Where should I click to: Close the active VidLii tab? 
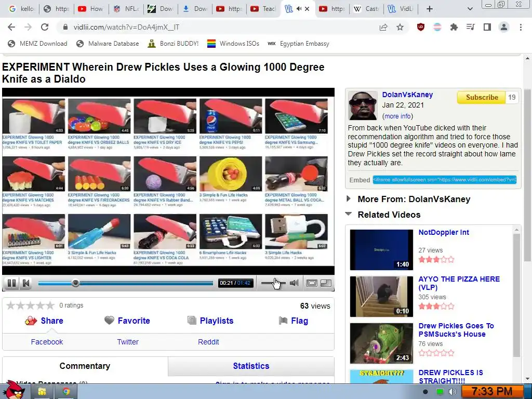[307, 9]
